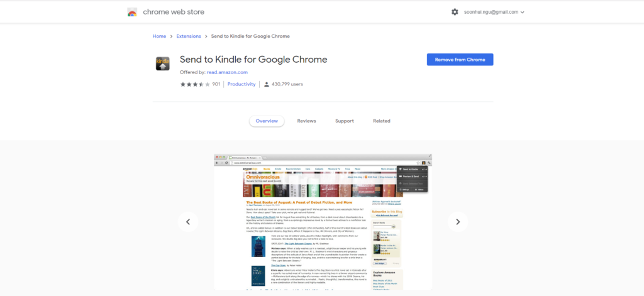Screen dimensions: 644x296
Task: Click the breadcrumb chevron after Home
Action: (171, 36)
